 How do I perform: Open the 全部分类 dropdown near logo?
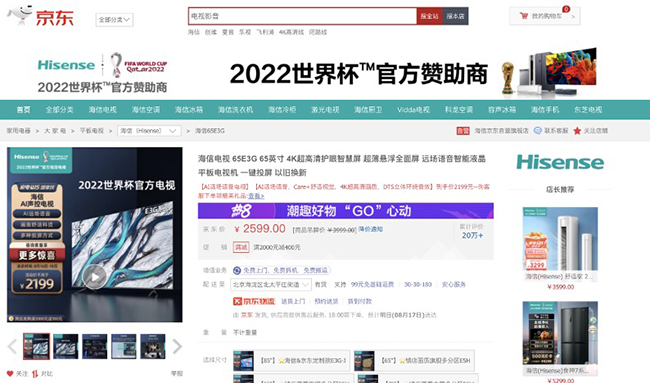pyautogui.click(x=114, y=19)
